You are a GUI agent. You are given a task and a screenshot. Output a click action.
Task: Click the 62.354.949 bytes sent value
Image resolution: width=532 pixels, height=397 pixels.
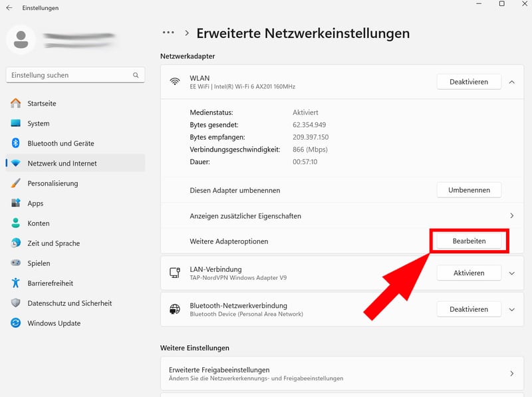point(309,125)
